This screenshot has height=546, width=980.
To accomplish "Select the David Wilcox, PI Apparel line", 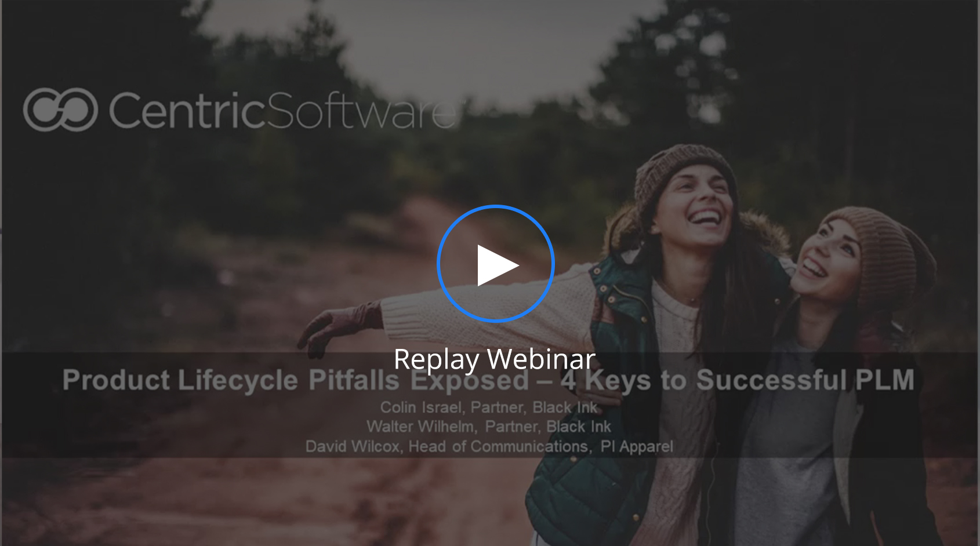I will 488,447.
